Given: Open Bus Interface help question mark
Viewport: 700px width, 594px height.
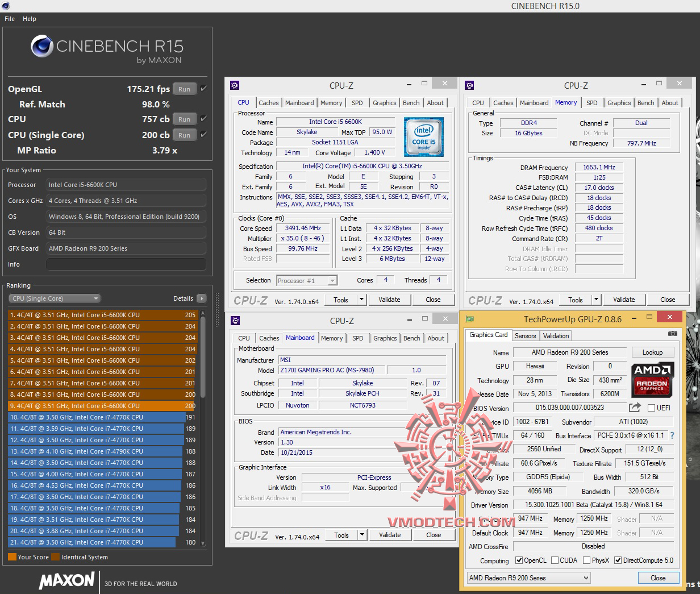Looking at the screenshot, I should (672, 435).
